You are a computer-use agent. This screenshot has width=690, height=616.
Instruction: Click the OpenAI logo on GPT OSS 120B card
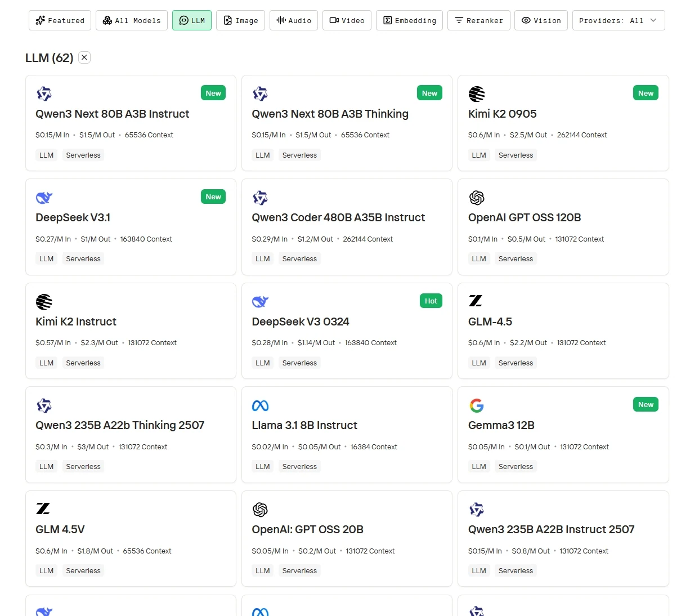(477, 198)
